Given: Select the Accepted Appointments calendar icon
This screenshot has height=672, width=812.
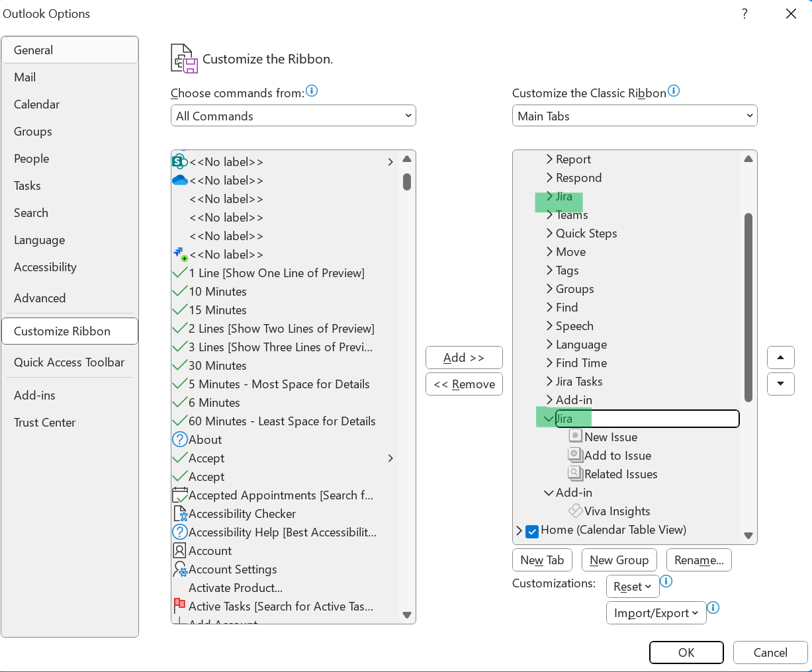Looking at the screenshot, I should [x=179, y=495].
